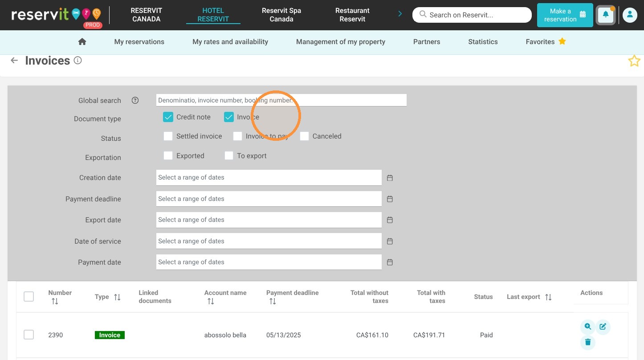Image resolution: width=644 pixels, height=360 pixels.
Task: Uncheck the Credit note document type
Action: pos(168,117)
